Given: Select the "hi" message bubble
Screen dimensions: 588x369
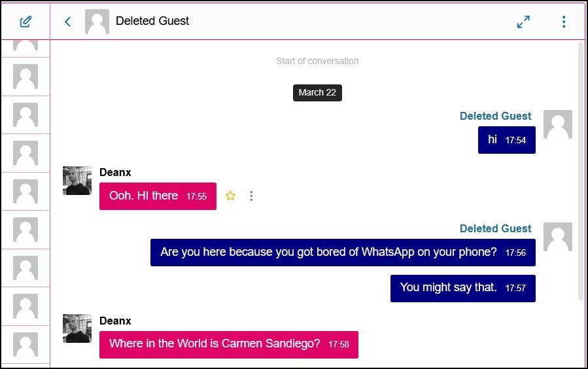Looking at the screenshot, I should coord(506,140).
